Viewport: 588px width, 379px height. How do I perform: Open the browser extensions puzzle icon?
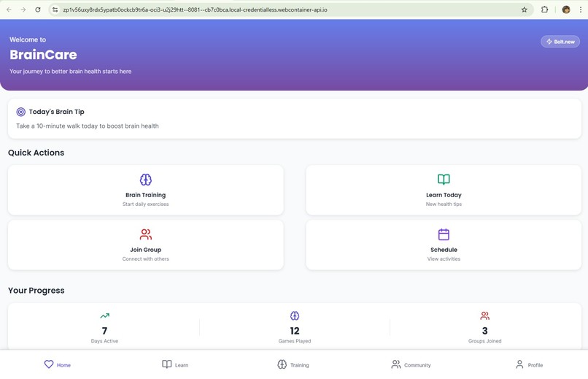coord(544,9)
